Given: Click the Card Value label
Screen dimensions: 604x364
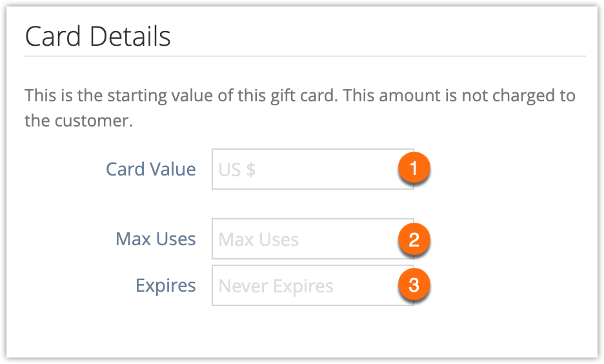Looking at the screenshot, I should click(151, 169).
